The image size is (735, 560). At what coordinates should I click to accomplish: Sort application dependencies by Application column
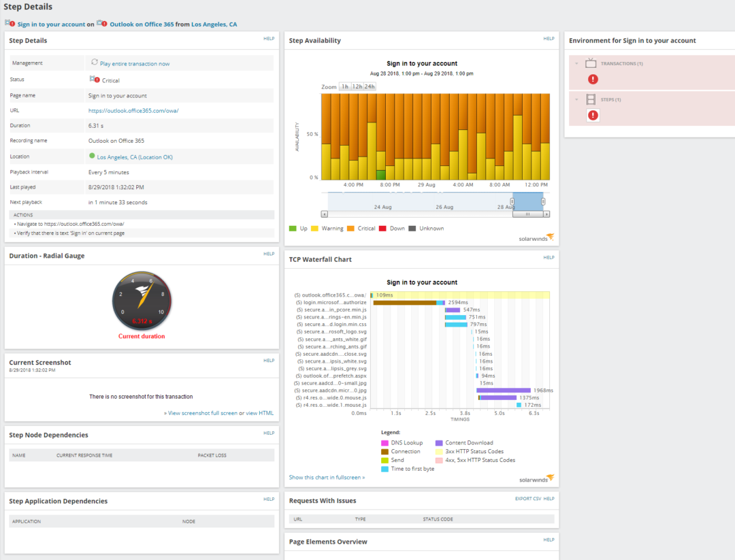(x=27, y=522)
